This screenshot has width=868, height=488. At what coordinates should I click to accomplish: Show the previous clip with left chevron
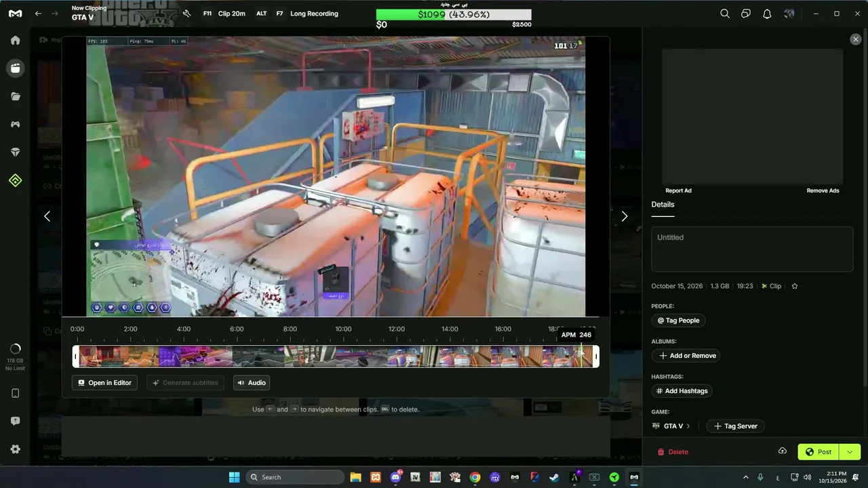click(47, 216)
